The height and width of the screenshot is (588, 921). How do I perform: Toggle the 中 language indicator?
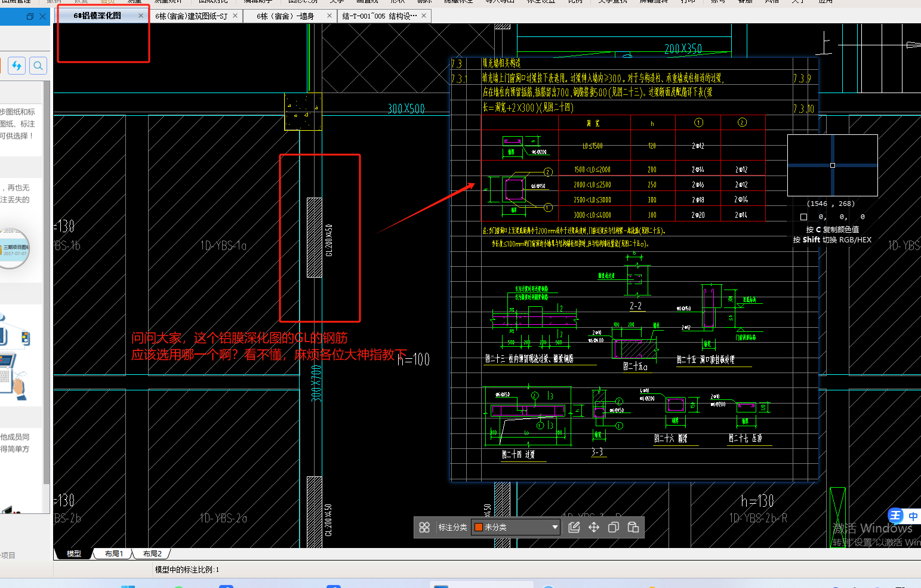click(913, 516)
